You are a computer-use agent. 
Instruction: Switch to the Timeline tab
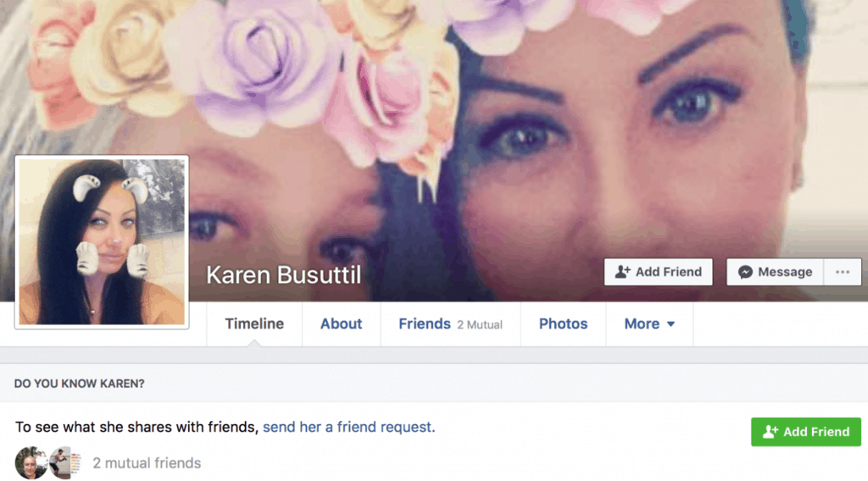click(x=254, y=324)
